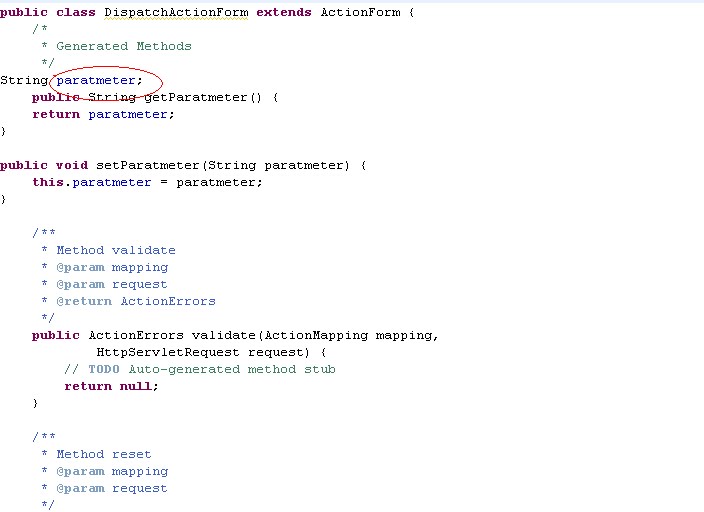
Task: Click the 'TODO Auto-generated method stub' comment
Action: (211, 369)
